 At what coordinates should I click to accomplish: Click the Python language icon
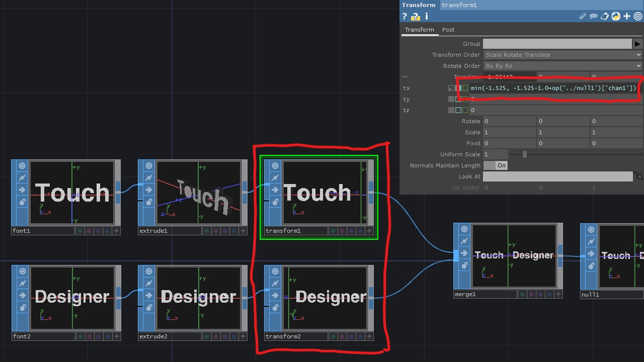click(616, 17)
